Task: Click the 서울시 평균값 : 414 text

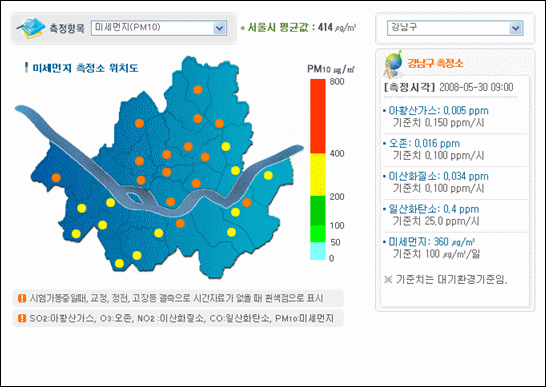Action: pyautogui.click(x=290, y=28)
